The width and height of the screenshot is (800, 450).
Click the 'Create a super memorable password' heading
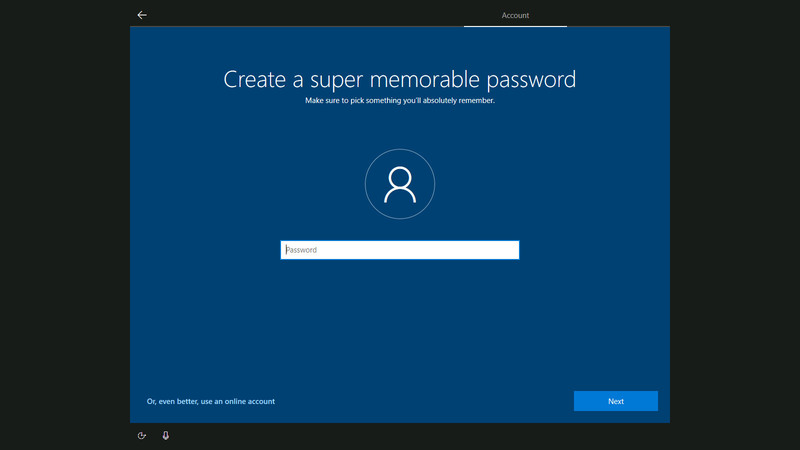click(x=400, y=79)
